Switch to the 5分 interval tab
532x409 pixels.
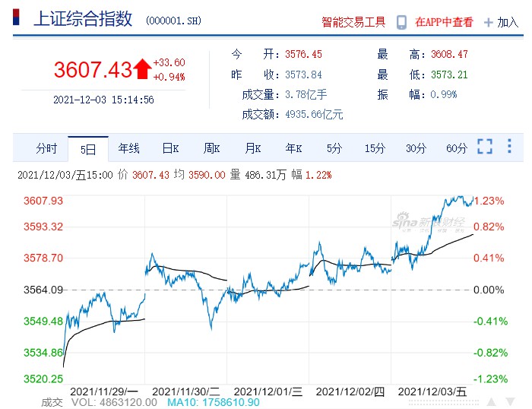(x=334, y=148)
